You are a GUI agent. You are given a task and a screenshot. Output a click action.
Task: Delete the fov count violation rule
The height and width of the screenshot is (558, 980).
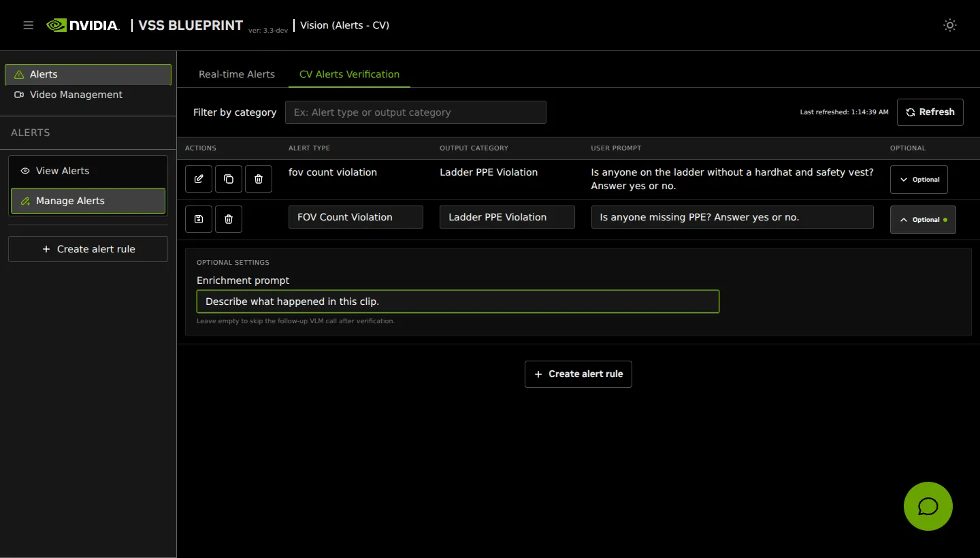click(x=259, y=179)
